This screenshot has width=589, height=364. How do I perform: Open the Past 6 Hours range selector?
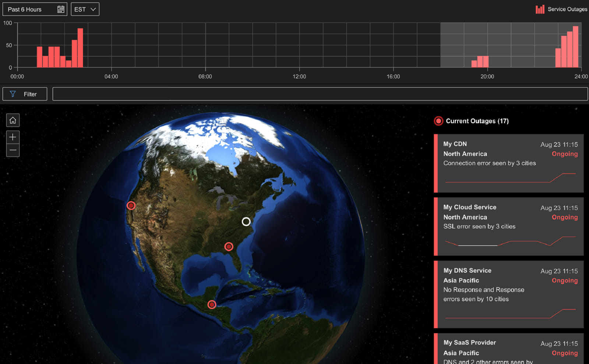coord(35,9)
